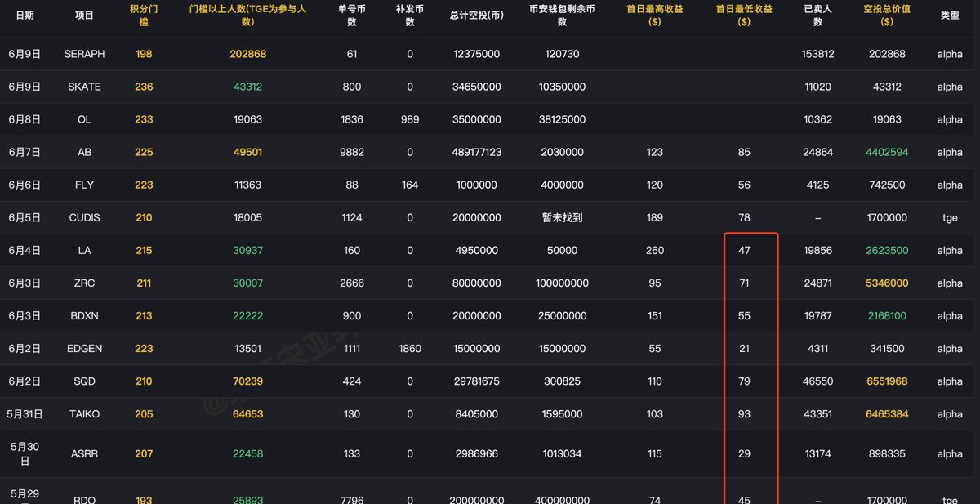Image resolution: width=980 pixels, height=504 pixels.
Task: Click the "日期" column header
Action: pos(24,16)
